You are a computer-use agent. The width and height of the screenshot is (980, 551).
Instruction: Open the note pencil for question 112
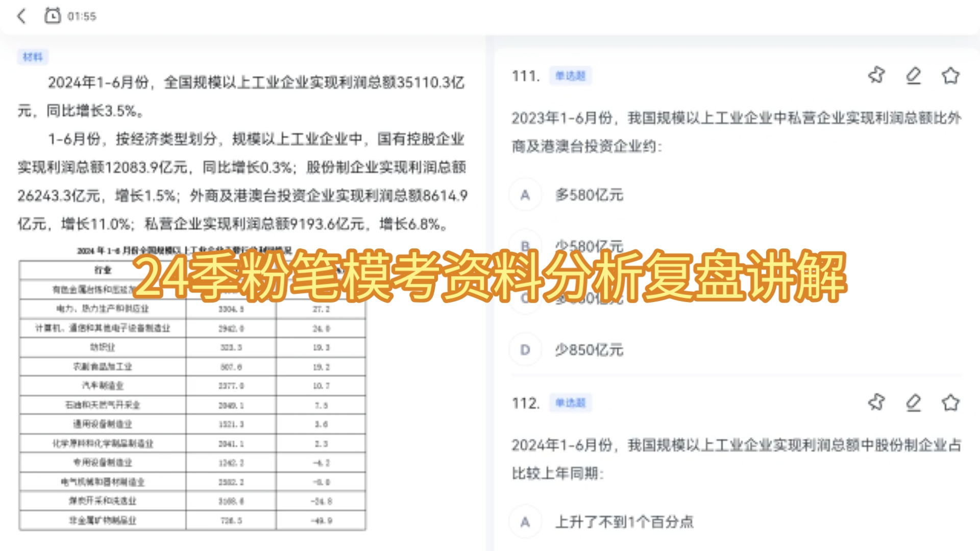[x=914, y=403]
